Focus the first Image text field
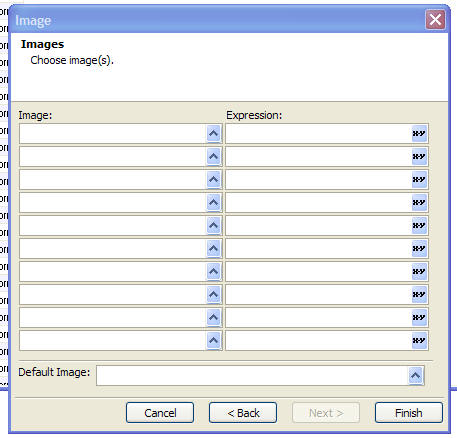The height and width of the screenshot is (438, 457). 113,134
